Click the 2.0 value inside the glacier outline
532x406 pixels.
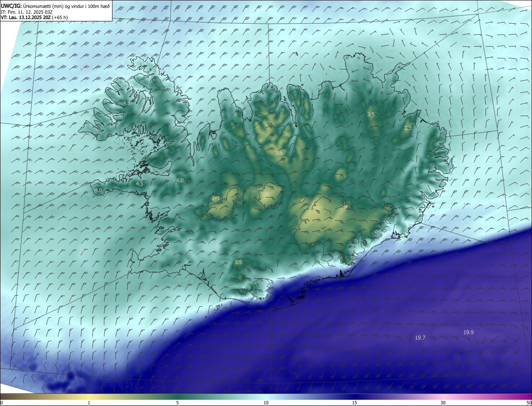tap(266, 194)
